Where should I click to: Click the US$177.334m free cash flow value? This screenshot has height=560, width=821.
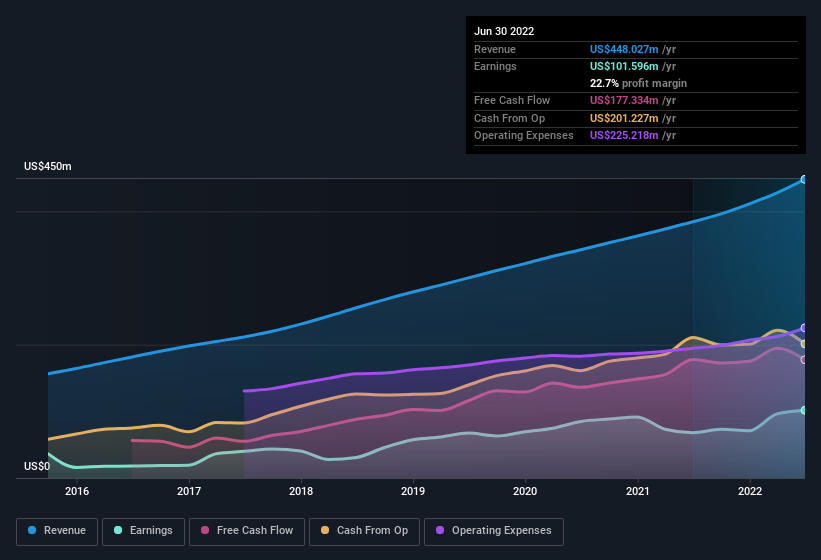click(x=624, y=100)
